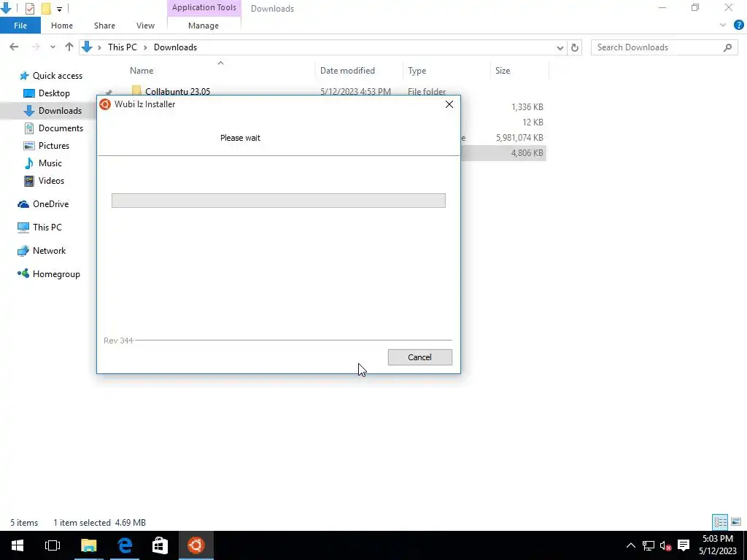Select the Manage tab
This screenshot has height=560, width=747.
pyautogui.click(x=204, y=26)
